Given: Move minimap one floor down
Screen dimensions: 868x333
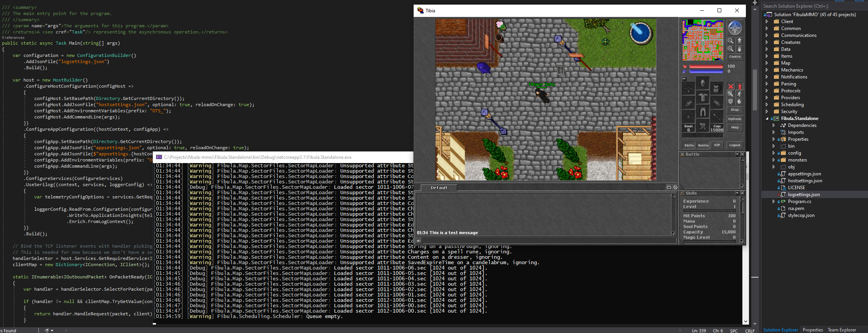Looking at the screenshot, I should click(739, 49).
